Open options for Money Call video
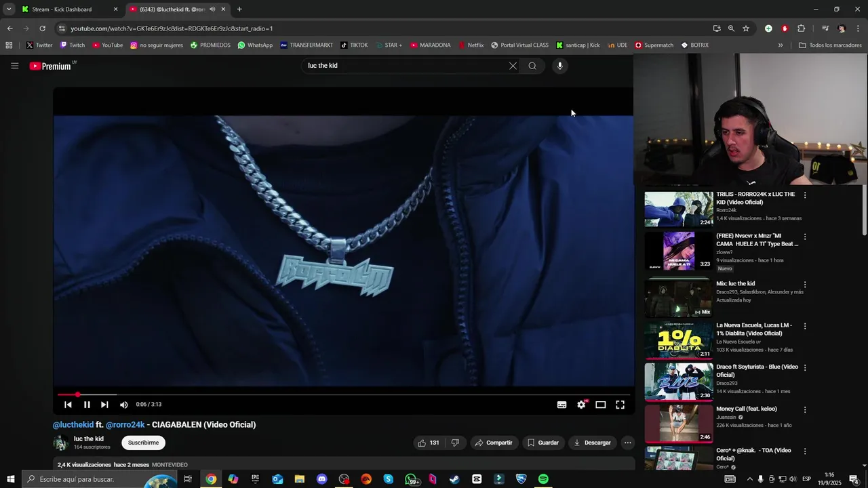868x488 pixels. (805, 410)
